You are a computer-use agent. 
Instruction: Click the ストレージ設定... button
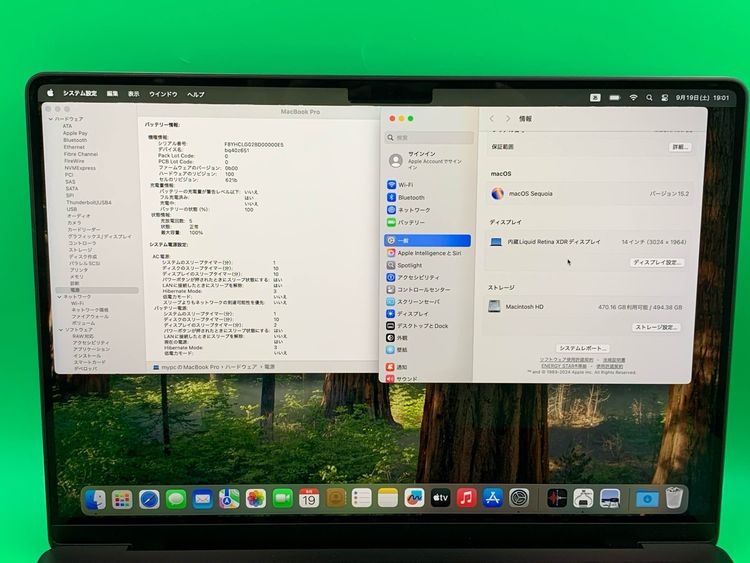pos(656,328)
